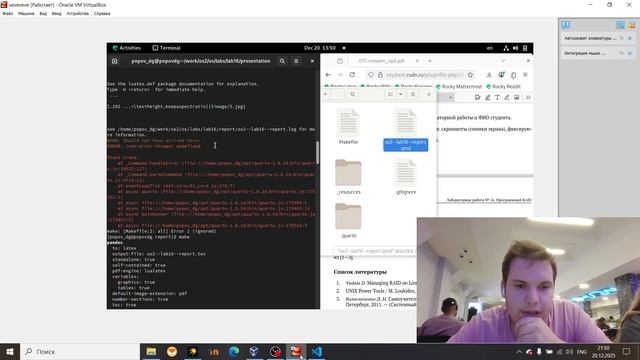Open Microsoft Edge from the taskbar
Image resolution: width=640 pixels, height=360 pixels.
(234, 351)
